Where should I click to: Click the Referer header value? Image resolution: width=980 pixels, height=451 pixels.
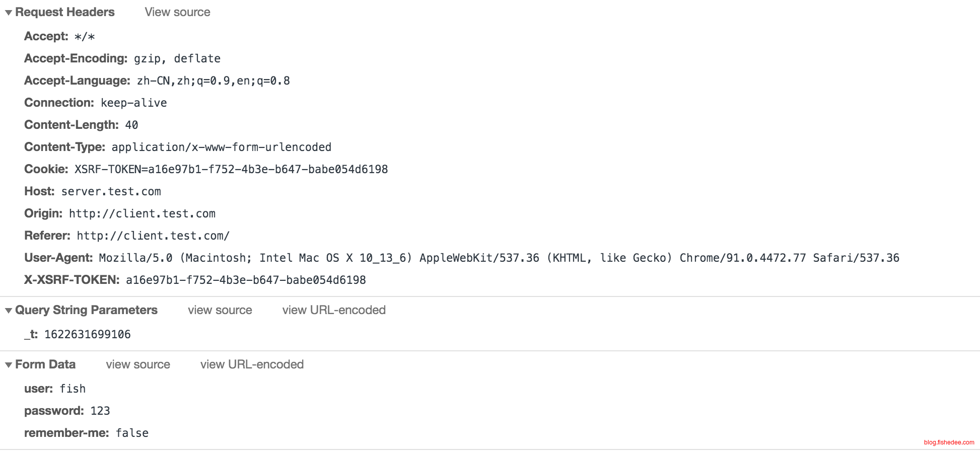[x=153, y=236]
